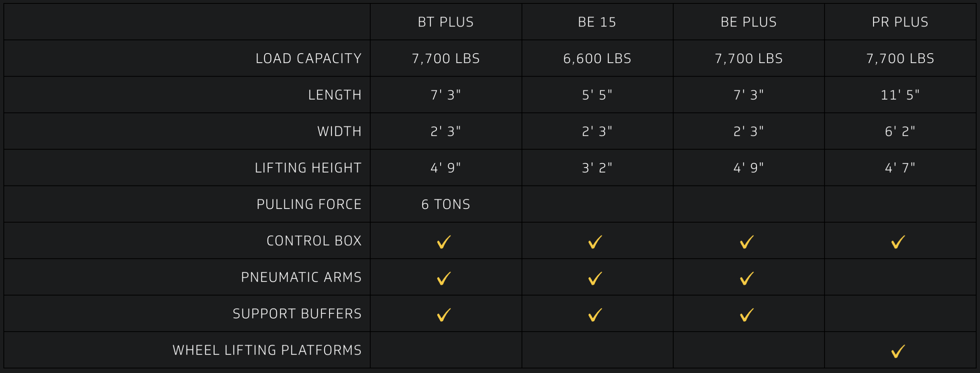
Task: Click the Support Buffers checkmark for BT Plus
Action: pyautogui.click(x=444, y=315)
